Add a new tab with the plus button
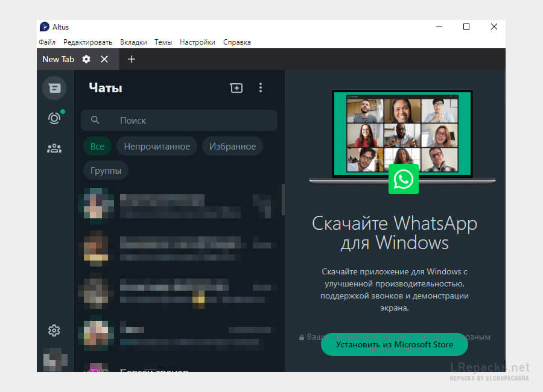The image size is (543, 392). pos(132,59)
